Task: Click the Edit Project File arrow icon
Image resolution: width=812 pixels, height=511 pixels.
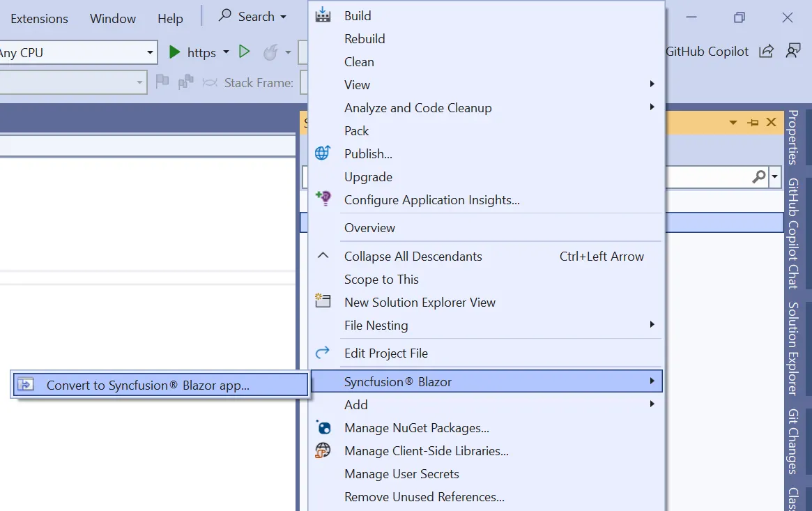Action: (x=322, y=352)
